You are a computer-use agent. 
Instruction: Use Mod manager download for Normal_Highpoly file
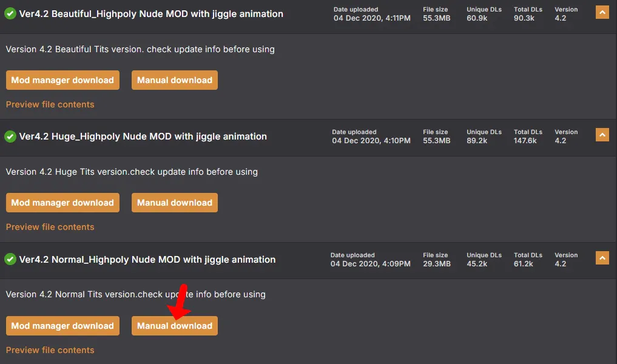62,326
